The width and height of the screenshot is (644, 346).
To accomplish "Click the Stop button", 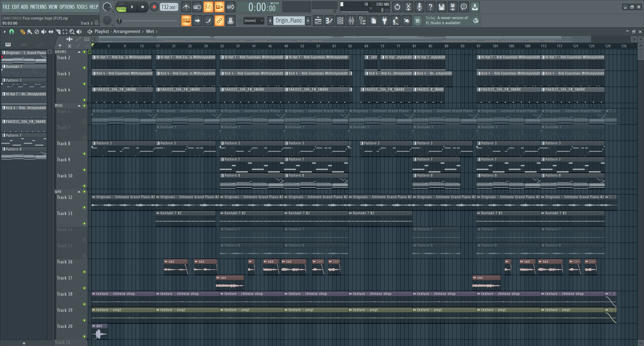I will (x=143, y=7).
